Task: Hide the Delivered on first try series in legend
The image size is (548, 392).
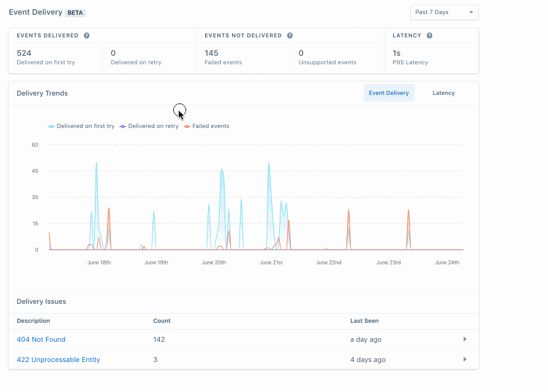Action: [81, 126]
